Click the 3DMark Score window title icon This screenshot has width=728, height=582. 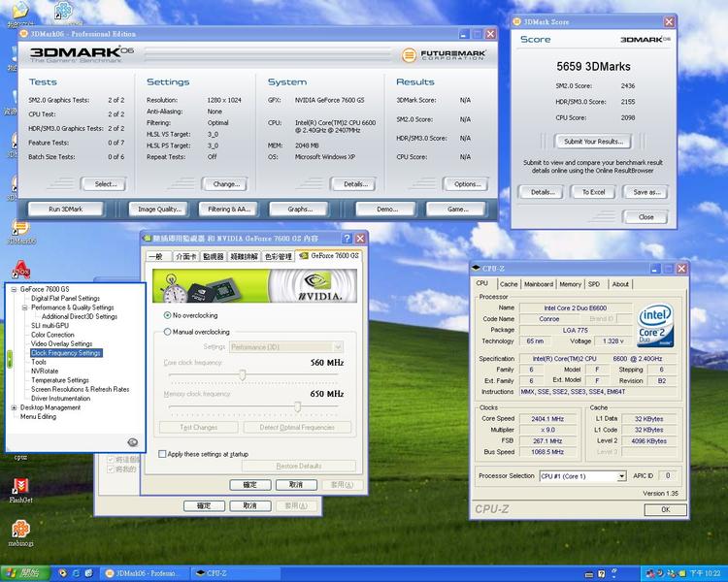[516, 21]
